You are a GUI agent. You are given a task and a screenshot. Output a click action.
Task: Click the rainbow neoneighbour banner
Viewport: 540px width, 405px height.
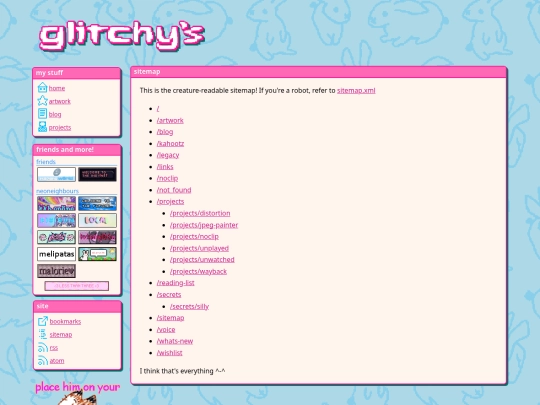point(56,204)
